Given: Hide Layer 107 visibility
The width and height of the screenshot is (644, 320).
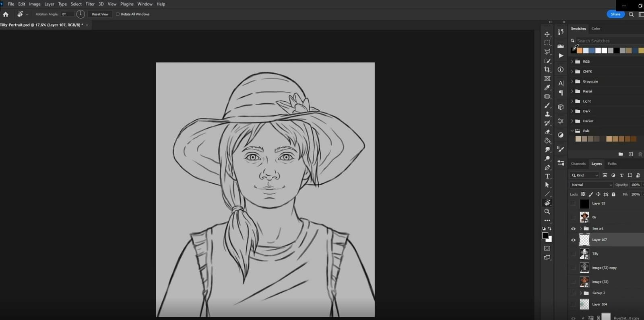Looking at the screenshot, I should [x=573, y=240].
